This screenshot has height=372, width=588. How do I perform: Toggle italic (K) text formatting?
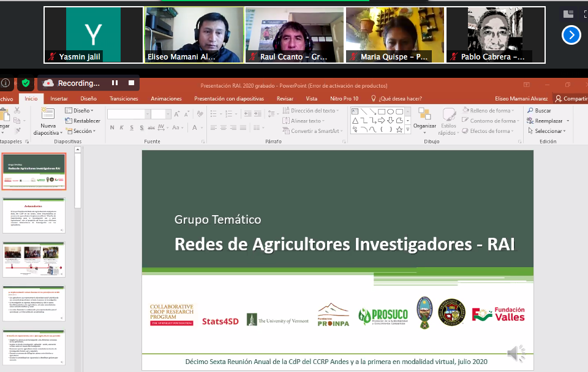pyautogui.click(x=122, y=127)
